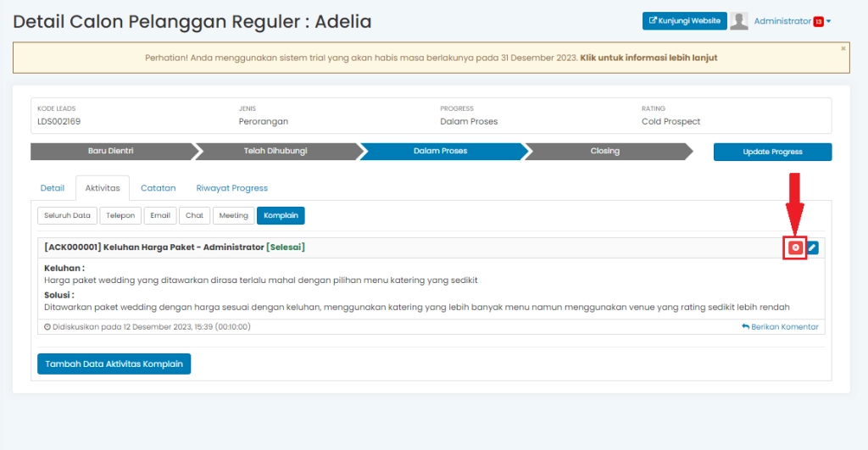This screenshot has height=450, width=868.
Task: Click the Administrator profile avatar
Action: (x=739, y=21)
